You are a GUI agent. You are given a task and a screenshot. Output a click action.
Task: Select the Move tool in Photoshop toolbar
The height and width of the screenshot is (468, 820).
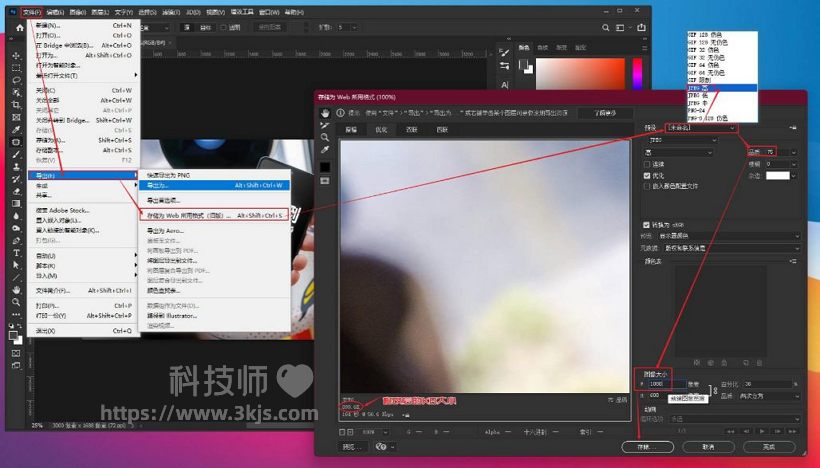coord(16,55)
